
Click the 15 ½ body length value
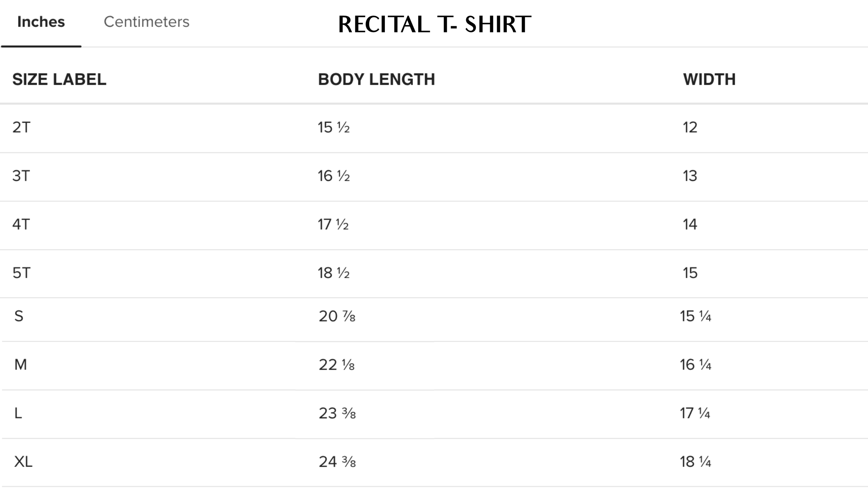tap(334, 127)
